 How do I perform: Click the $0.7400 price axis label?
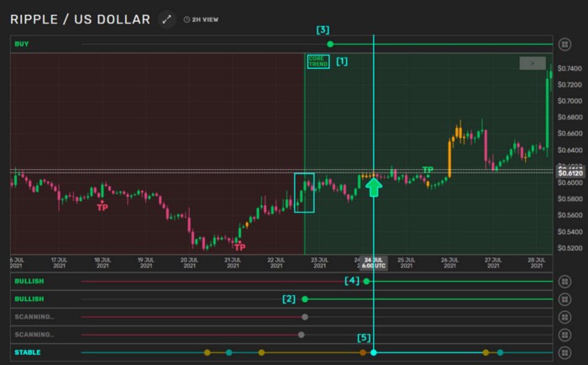click(x=570, y=68)
